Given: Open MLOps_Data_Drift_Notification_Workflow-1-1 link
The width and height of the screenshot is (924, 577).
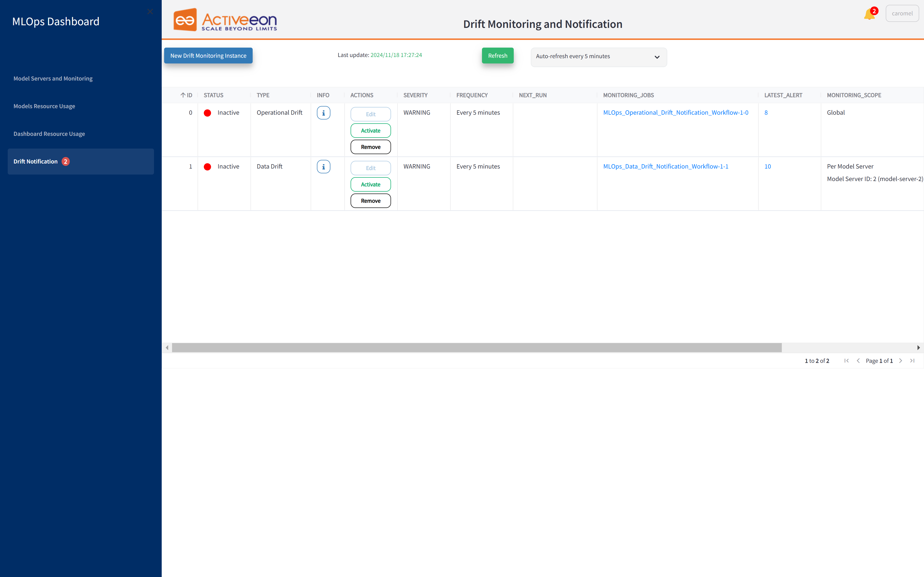Looking at the screenshot, I should [666, 166].
